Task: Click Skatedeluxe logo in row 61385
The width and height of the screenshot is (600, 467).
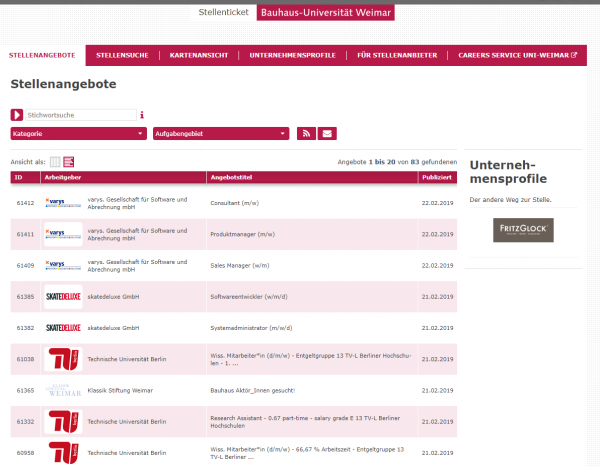Action: pyautogui.click(x=63, y=297)
